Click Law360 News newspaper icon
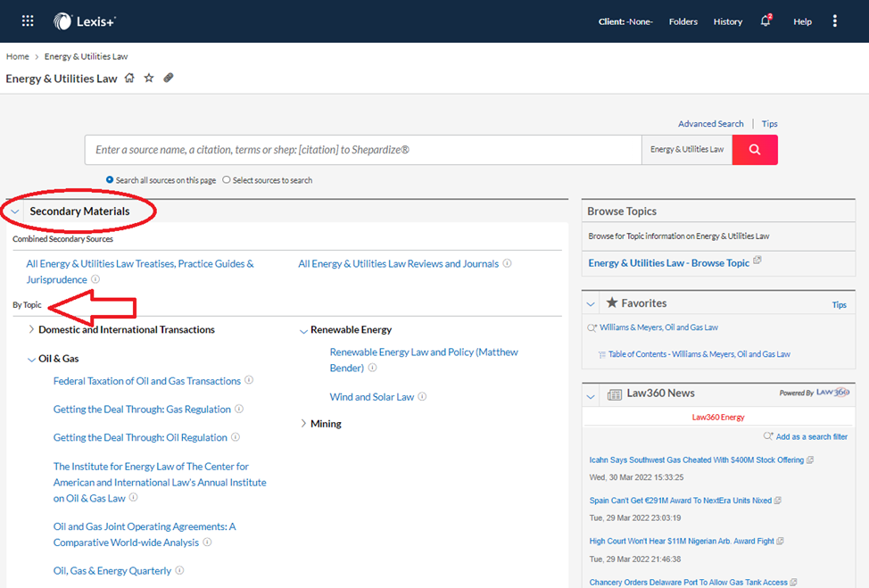The image size is (869, 588). click(614, 394)
